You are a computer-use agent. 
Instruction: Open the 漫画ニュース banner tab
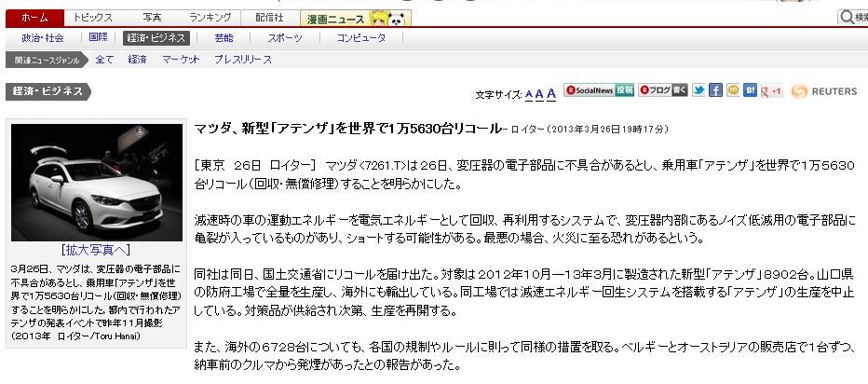356,19
